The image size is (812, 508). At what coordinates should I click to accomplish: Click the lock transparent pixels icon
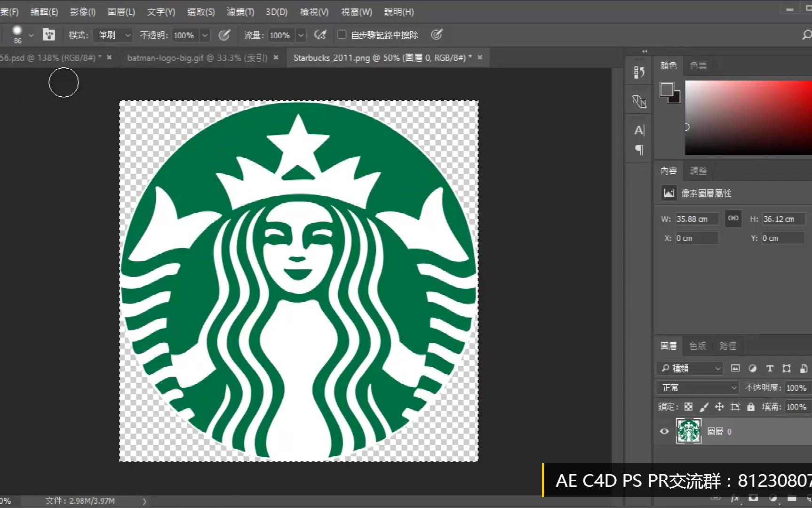688,407
